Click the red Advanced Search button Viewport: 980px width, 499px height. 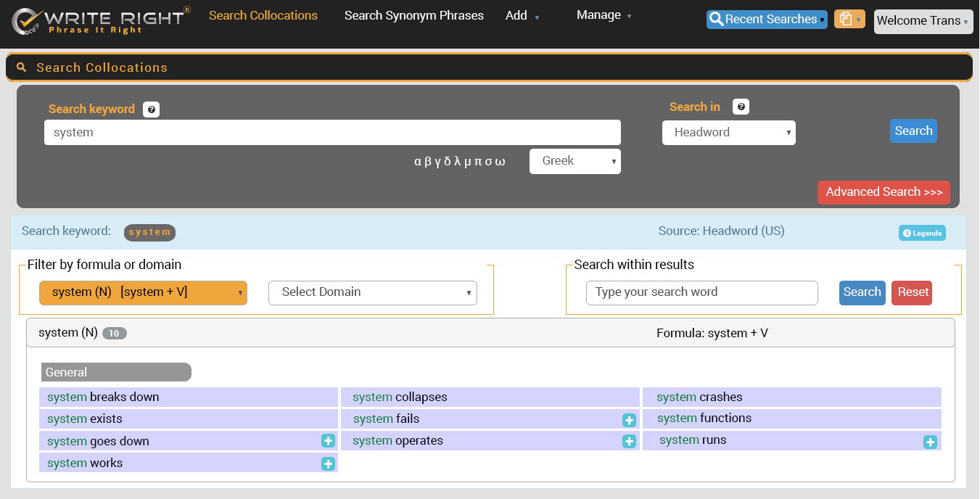coord(883,192)
